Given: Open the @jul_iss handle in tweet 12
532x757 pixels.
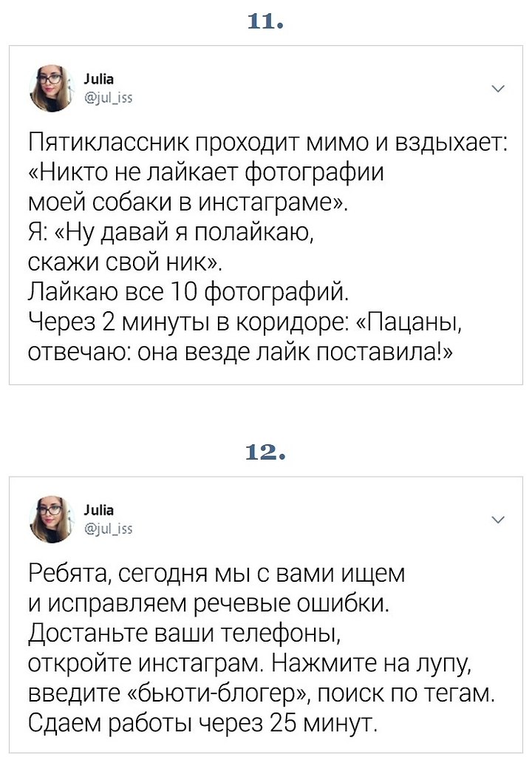Looking at the screenshot, I should coord(108,529).
